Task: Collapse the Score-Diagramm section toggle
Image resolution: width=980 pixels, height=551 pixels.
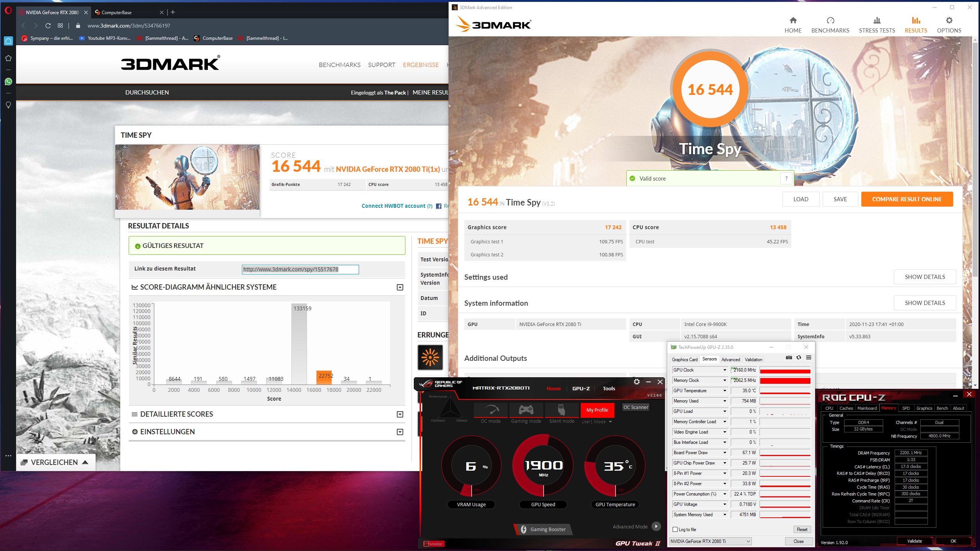Action: (400, 287)
